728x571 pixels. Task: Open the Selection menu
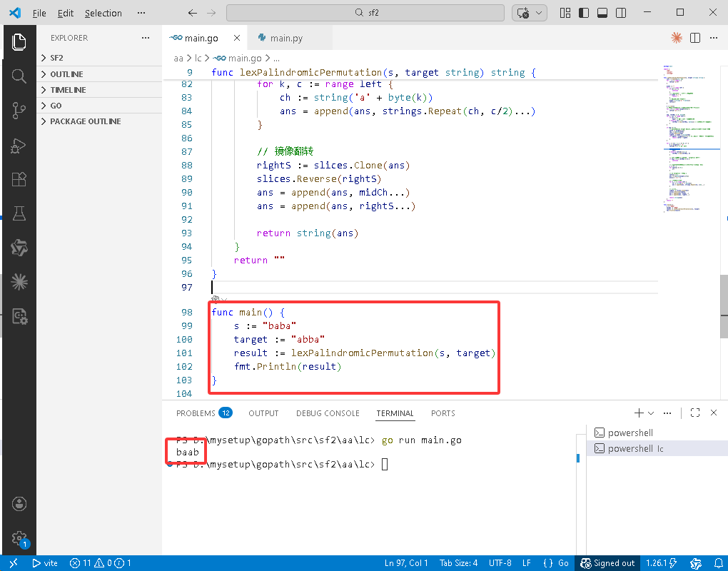click(x=103, y=13)
